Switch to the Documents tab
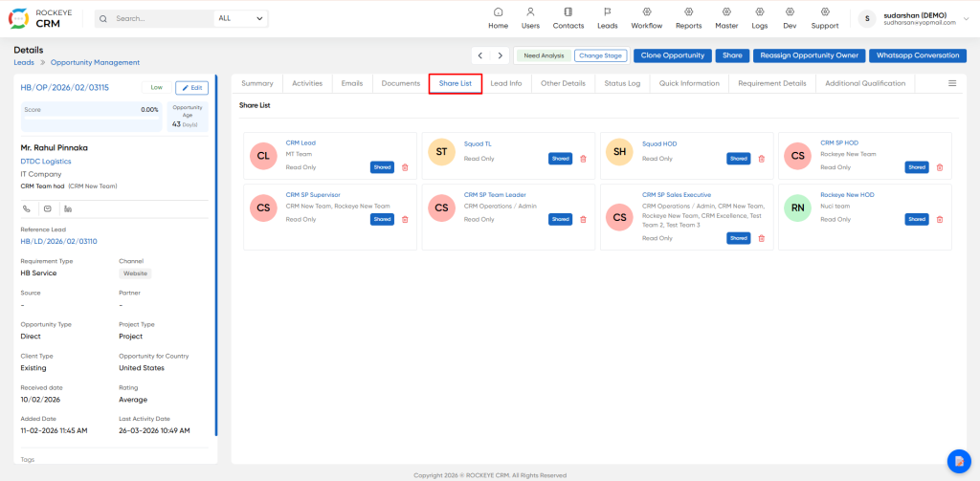The image size is (980, 481). click(x=401, y=83)
